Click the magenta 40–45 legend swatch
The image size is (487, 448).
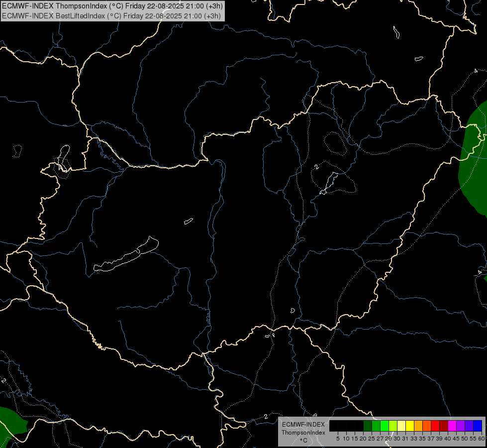[452, 426]
